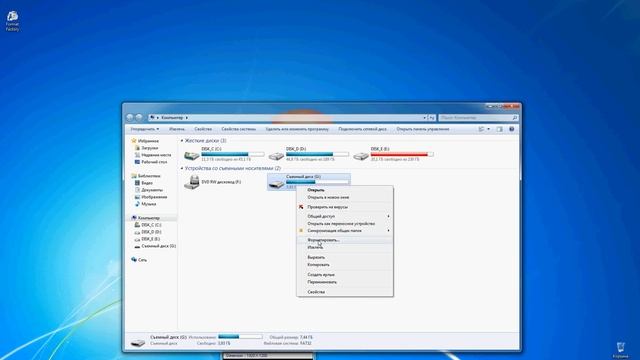The height and width of the screenshot is (360, 640).
Task: Choose Открыть как переносное устройство
Action: click(x=345, y=224)
